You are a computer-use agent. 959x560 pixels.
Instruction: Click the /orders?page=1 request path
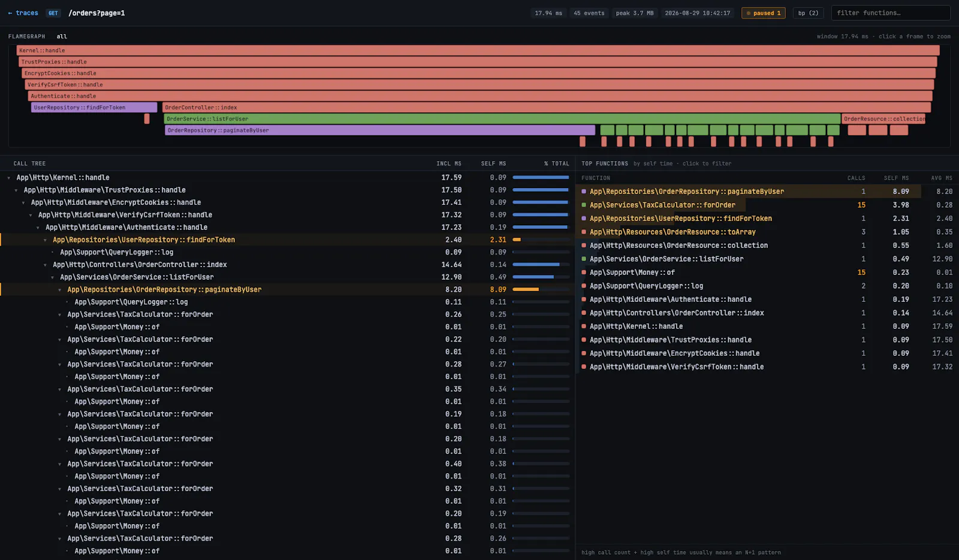[96, 13]
